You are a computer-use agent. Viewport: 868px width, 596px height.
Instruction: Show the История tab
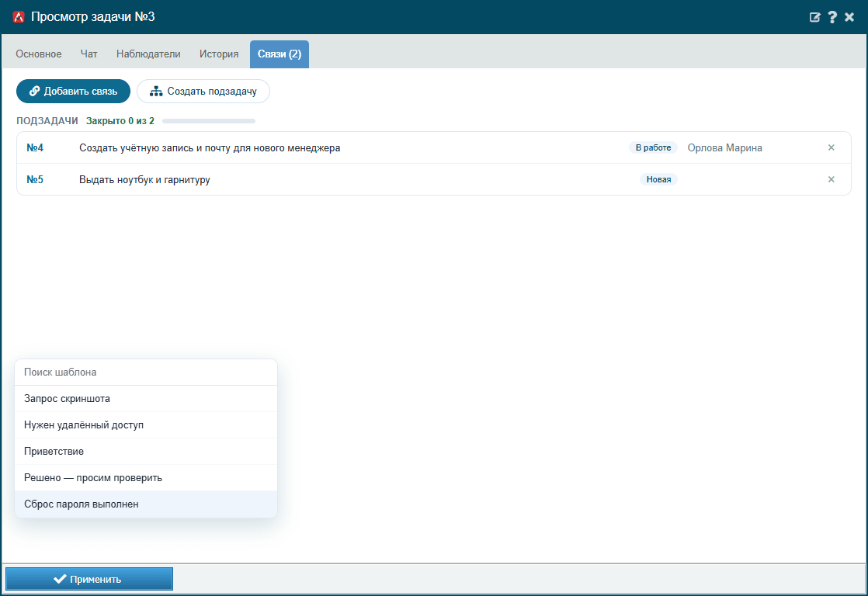click(x=219, y=54)
